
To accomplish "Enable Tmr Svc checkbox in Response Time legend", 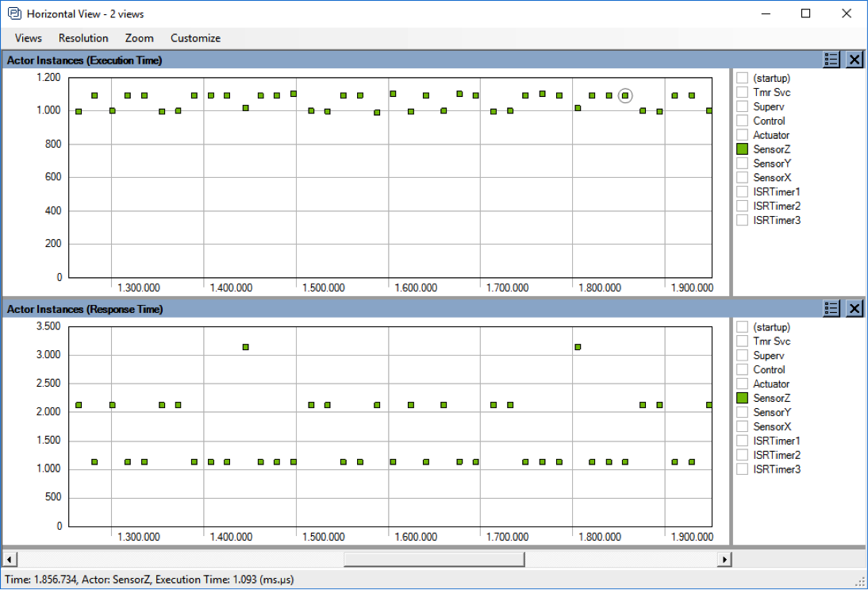I will click(743, 341).
